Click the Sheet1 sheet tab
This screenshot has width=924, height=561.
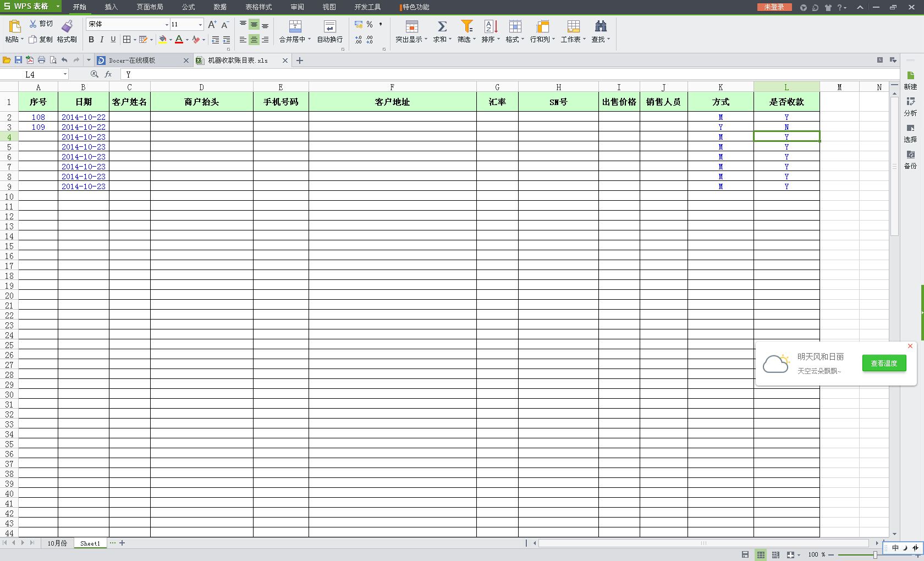pos(90,543)
